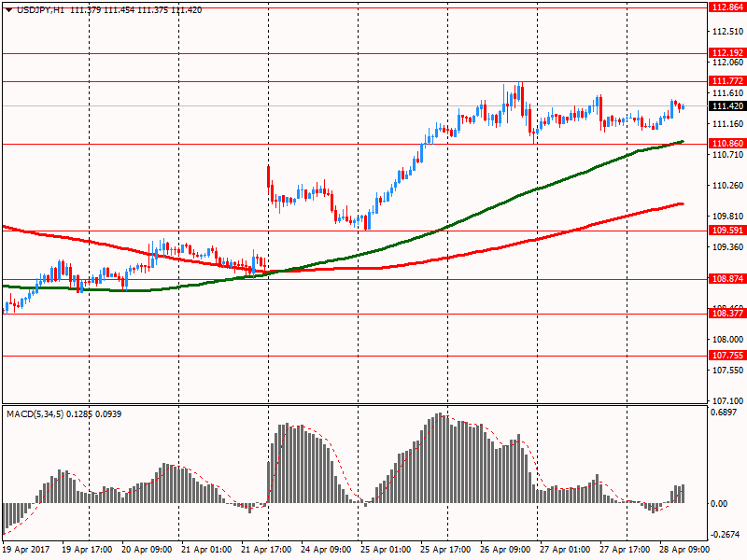The width and height of the screenshot is (747, 560).
Task: Click the 28 Apr 09:00 time label
Action: (684, 550)
